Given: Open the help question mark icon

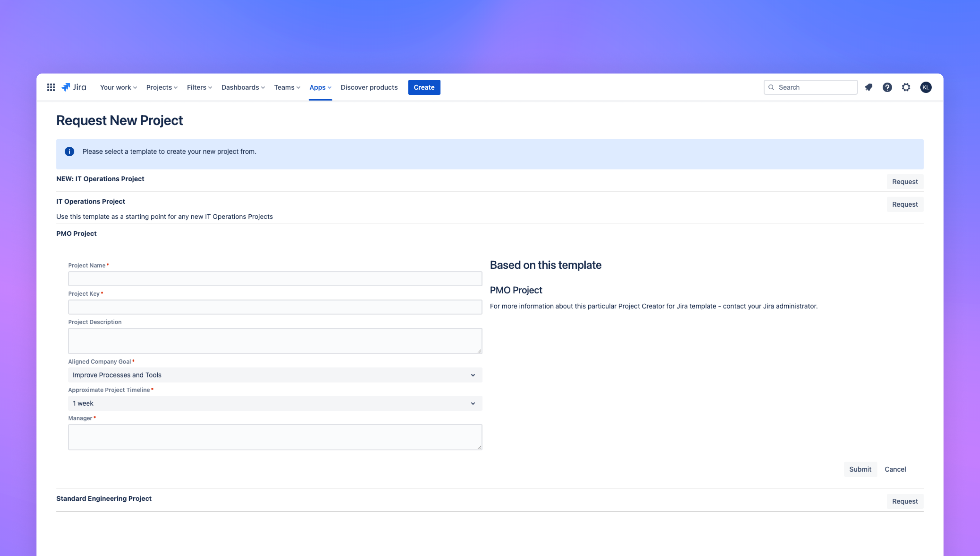Looking at the screenshot, I should [x=887, y=87].
